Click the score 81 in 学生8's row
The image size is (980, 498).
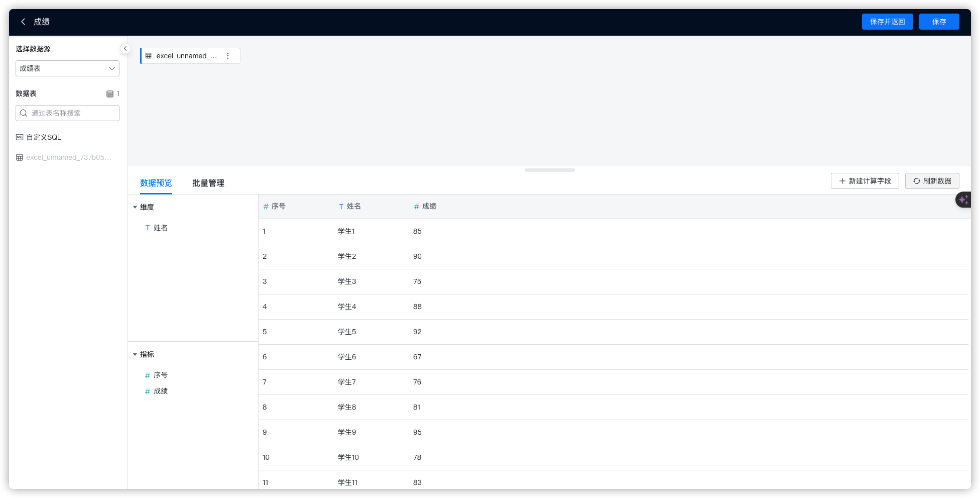point(417,407)
